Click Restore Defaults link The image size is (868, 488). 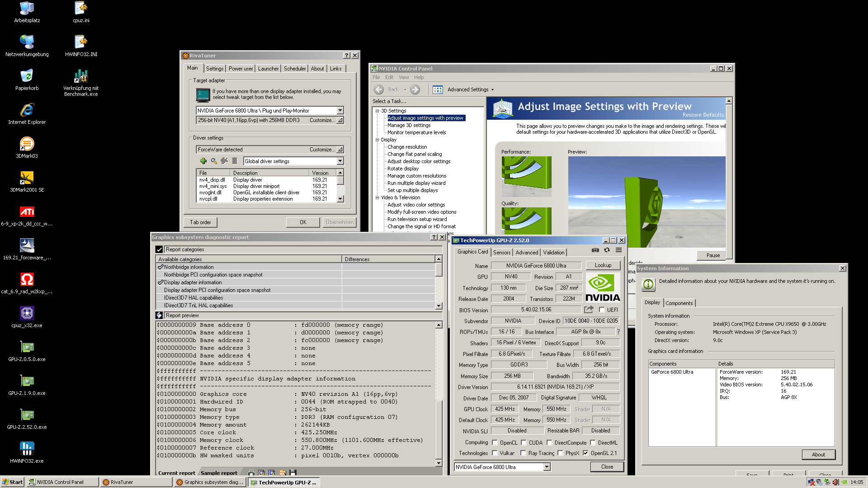(703, 115)
